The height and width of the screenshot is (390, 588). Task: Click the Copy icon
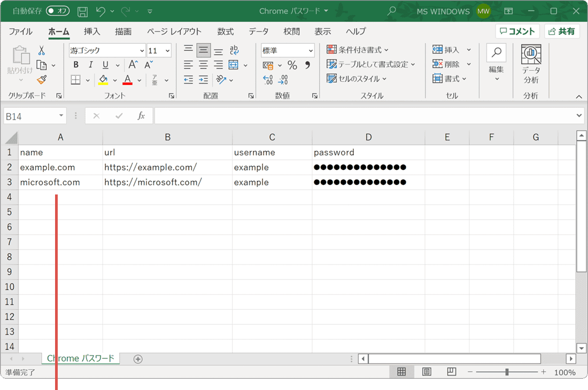click(x=42, y=65)
